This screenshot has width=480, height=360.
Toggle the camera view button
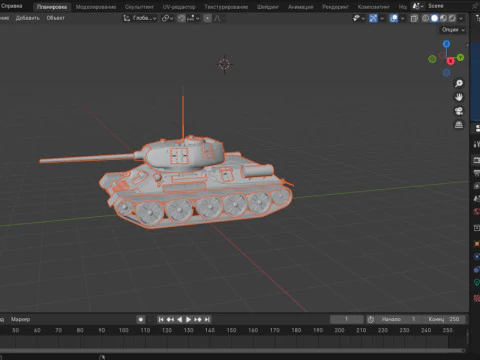click(x=459, y=111)
